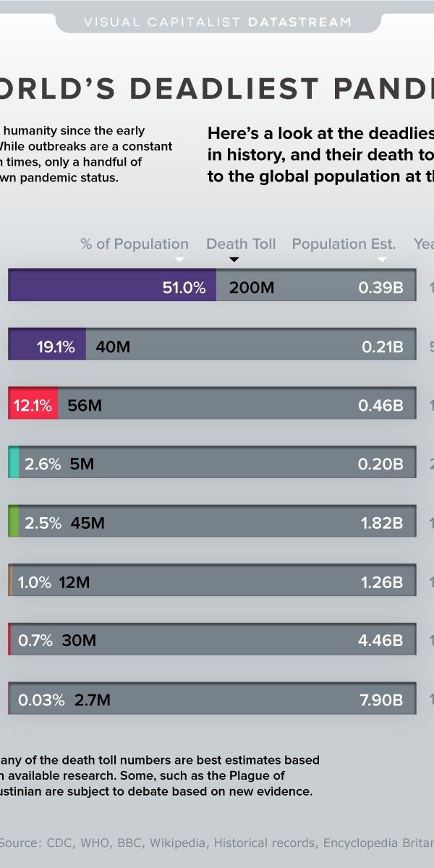434x868 pixels.
Task: Click the 7.90B population estimate
Action: pos(380,699)
